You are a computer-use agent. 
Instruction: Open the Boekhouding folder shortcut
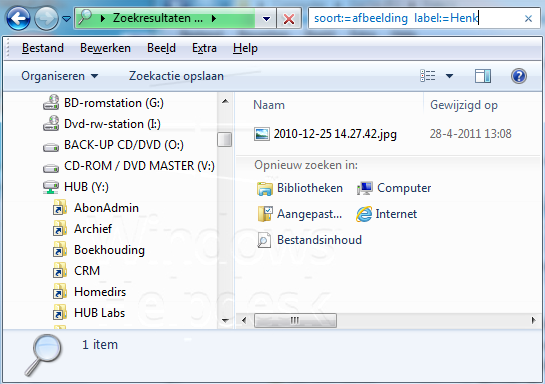[109, 250]
